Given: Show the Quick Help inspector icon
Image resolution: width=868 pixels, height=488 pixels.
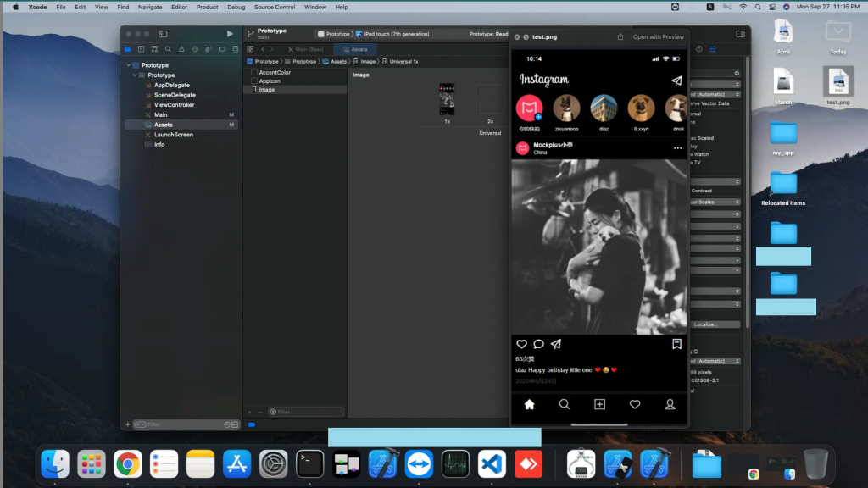Looking at the screenshot, I should tap(699, 49).
